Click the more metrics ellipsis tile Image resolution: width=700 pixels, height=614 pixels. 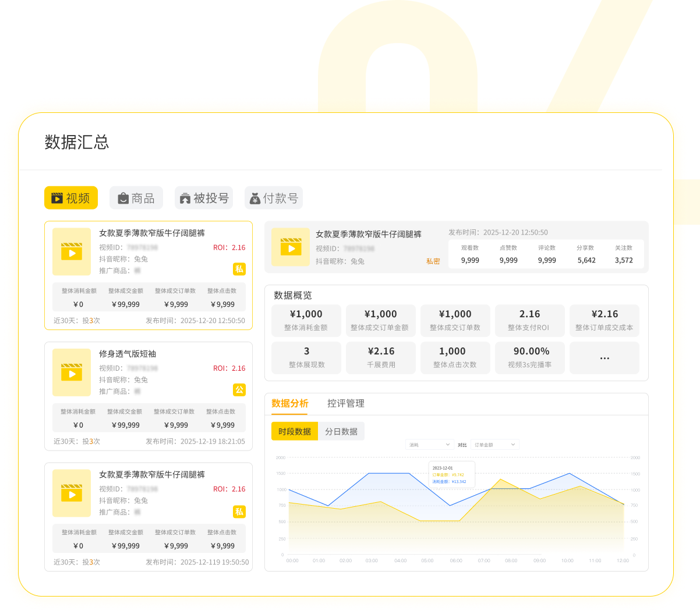[x=604, y=357]
